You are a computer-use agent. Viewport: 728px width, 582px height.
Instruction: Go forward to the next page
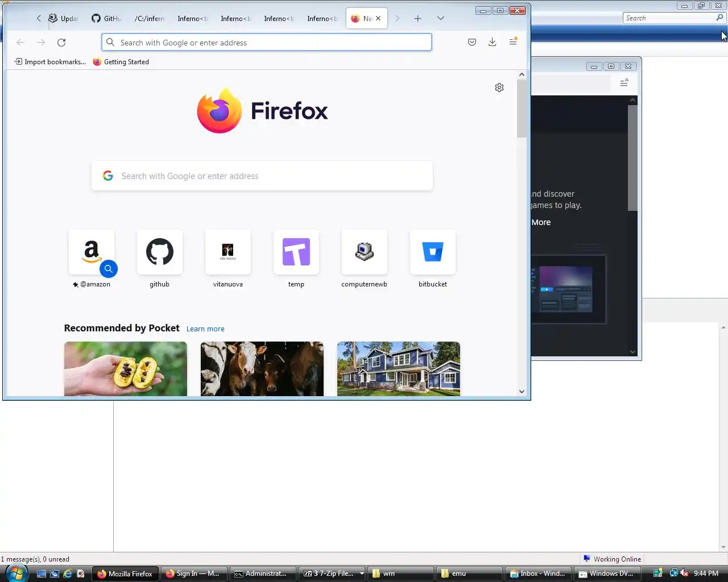[41, 43]
